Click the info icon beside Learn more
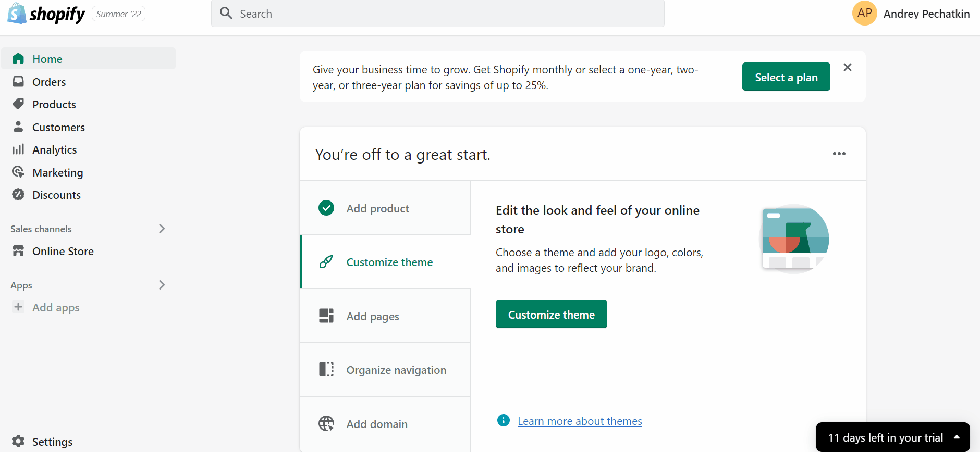The height and width of the screenshot is (452, 980). (x=504, y=420)
